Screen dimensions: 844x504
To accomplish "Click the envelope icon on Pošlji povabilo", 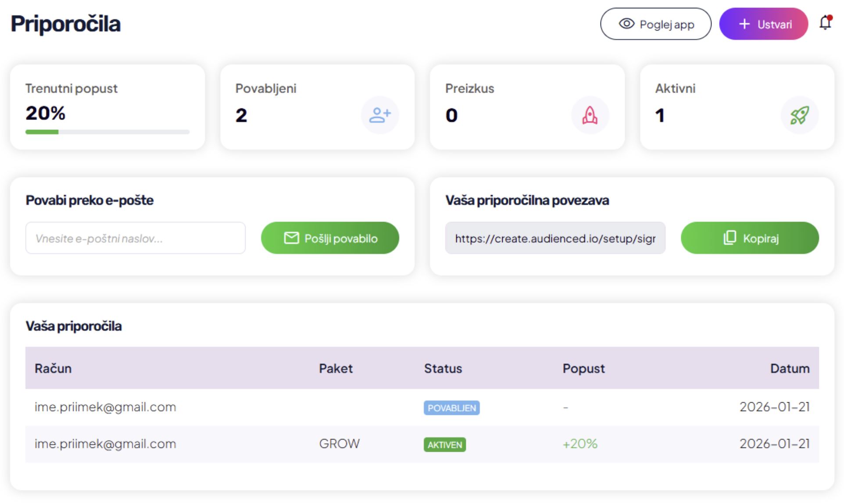I will pyautogui.click(x=291, y=238).
